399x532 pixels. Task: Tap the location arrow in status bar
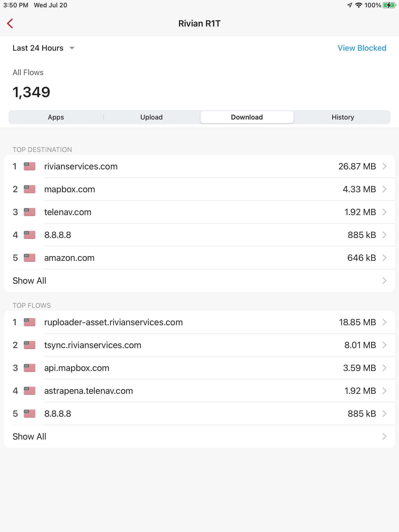pyautogui.click(x=350, y=5)
